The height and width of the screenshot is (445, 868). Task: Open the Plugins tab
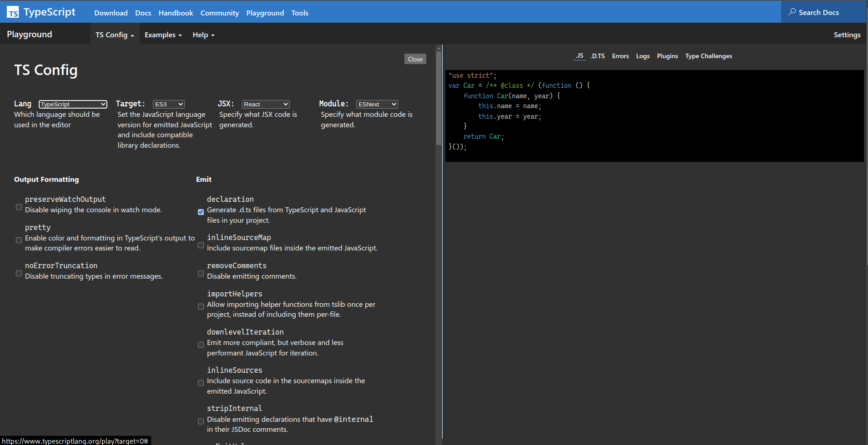point(667,56)
